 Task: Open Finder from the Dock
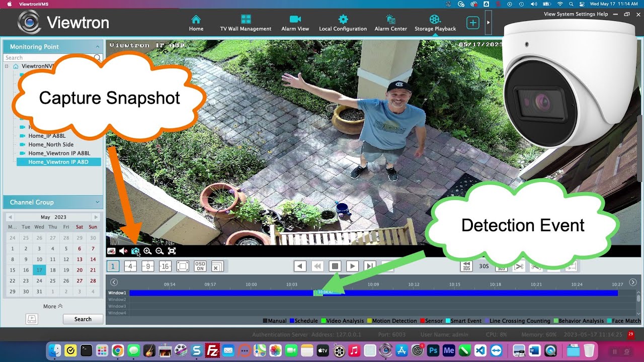point(55,350)
